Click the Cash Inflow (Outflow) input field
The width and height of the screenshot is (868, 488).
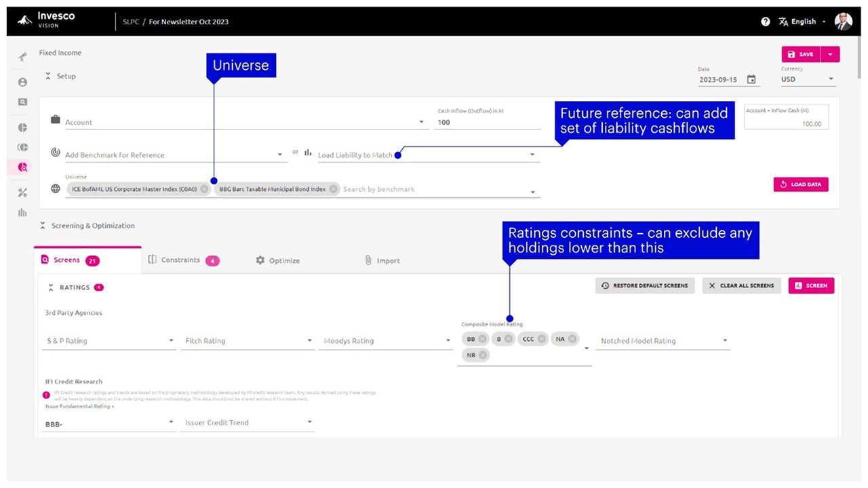487,123
